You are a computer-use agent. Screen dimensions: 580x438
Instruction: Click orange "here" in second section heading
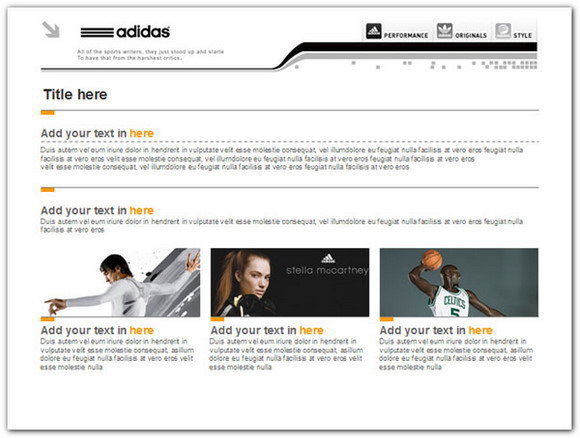click(x=141, y=210)
